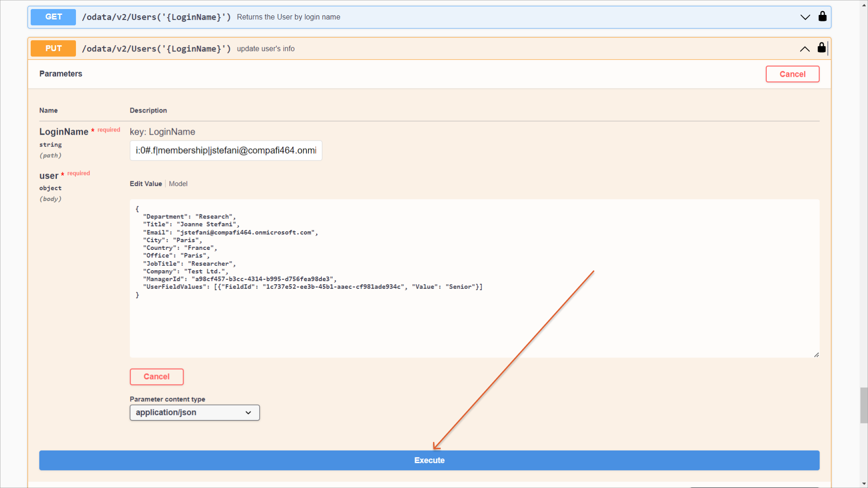The image size is (868, 488).
Task: Expand the GET Users endpoint chevron
Action: click(x=805, y=17)
